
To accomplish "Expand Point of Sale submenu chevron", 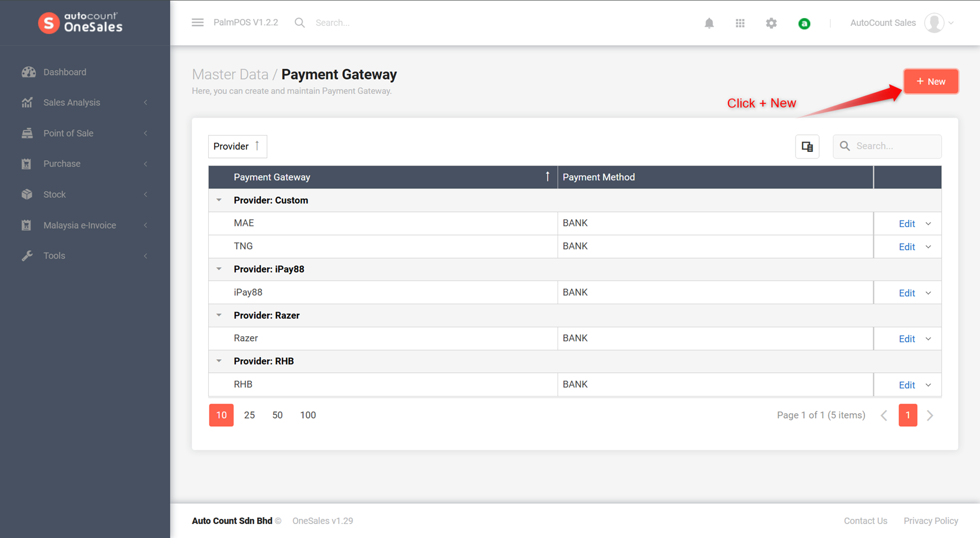I will coord(146,133).
